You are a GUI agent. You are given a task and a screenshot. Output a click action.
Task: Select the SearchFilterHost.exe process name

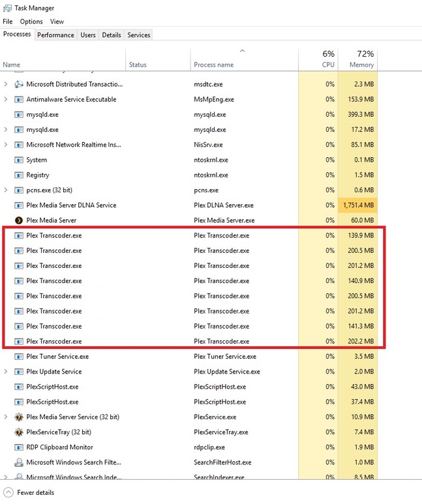[222, 462]
